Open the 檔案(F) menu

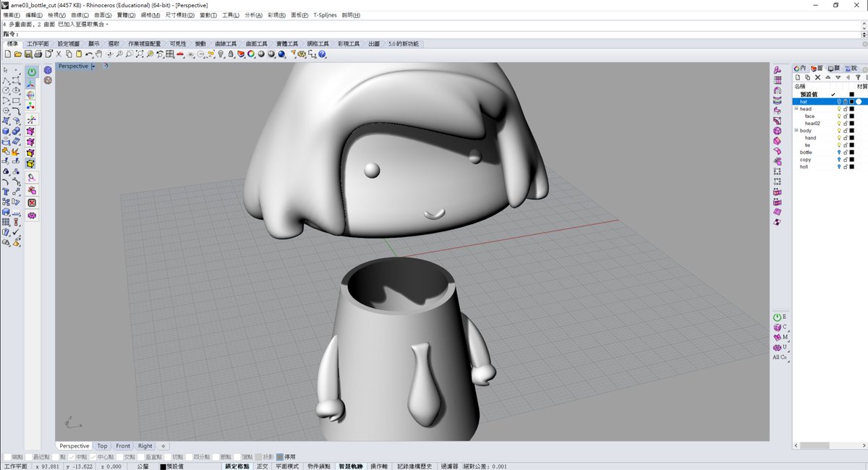[12, 15]
